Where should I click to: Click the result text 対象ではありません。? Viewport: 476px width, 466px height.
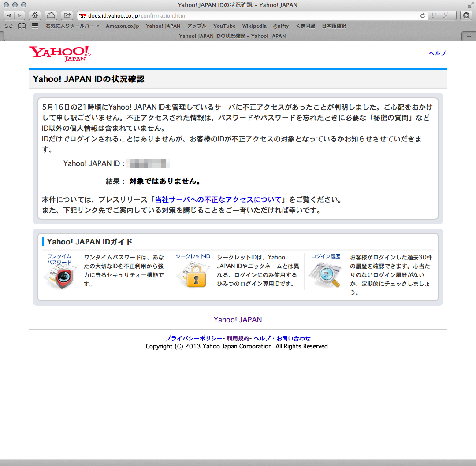(165, 181)
